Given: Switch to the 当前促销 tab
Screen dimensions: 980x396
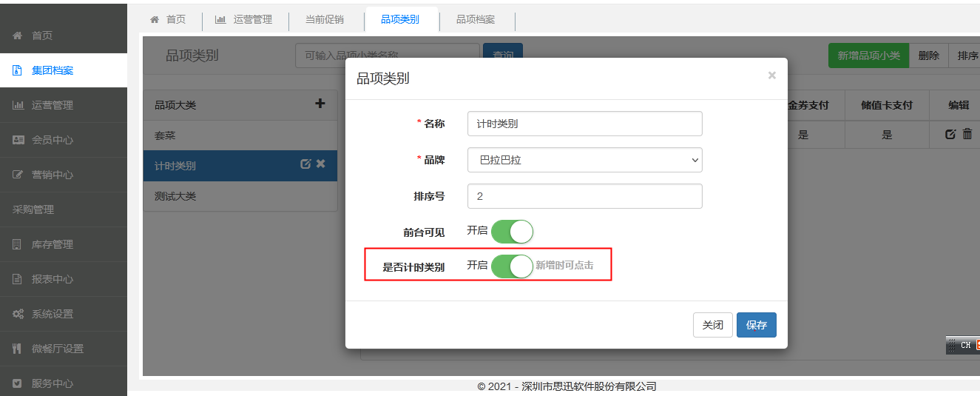Looking at the screenshot, I should 325,20.
